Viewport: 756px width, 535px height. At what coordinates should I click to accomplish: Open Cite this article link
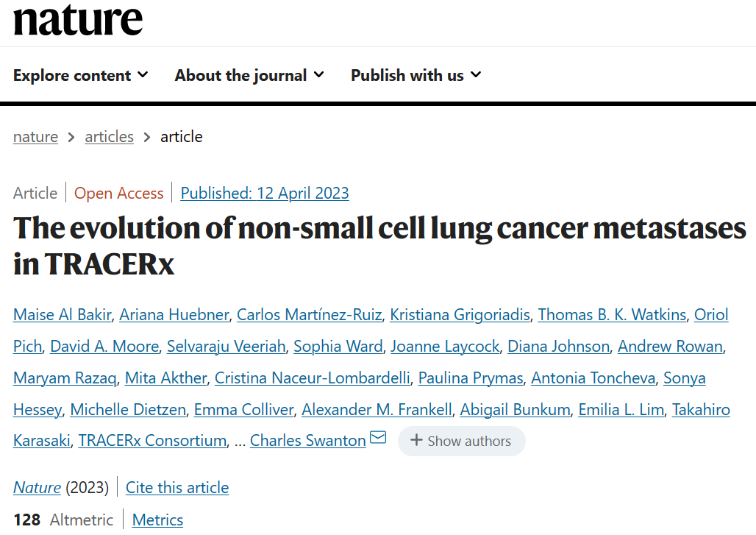point(177,487)
